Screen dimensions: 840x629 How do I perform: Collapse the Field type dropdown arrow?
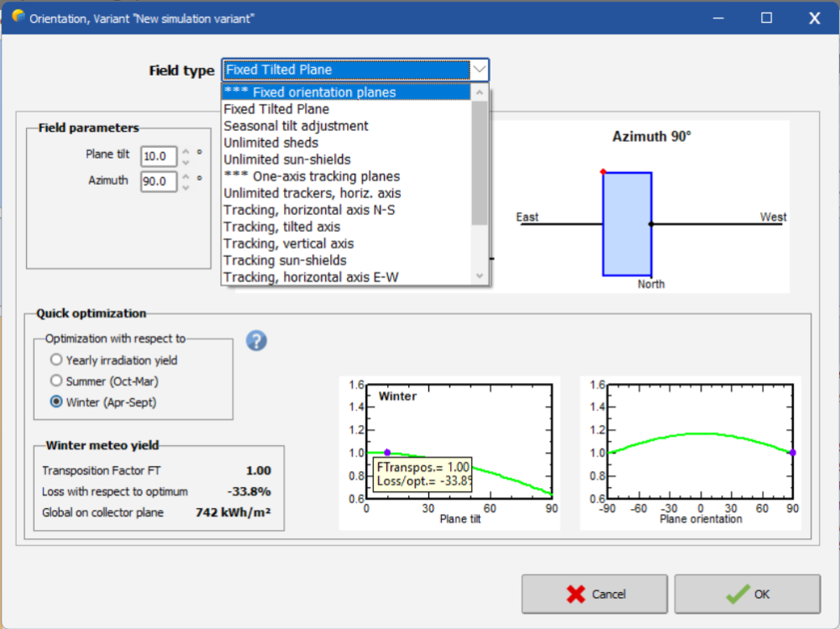click(x=479, y=70)
